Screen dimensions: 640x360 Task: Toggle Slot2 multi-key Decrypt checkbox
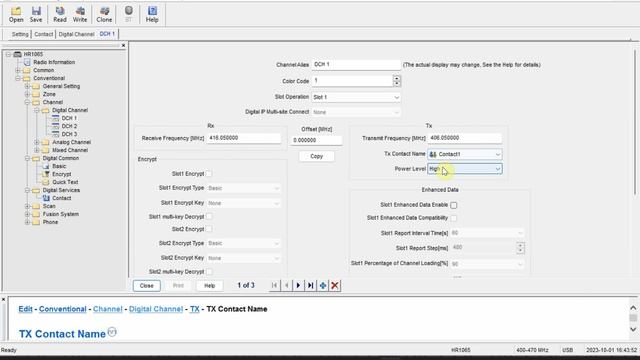pos(209,271)
